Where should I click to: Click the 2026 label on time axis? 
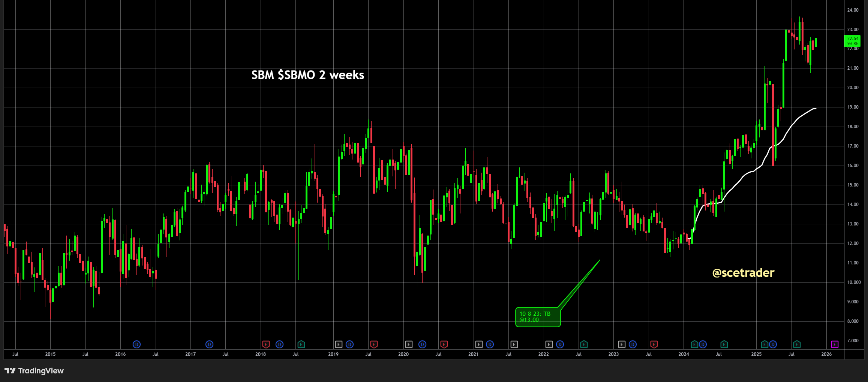(826, 354)
